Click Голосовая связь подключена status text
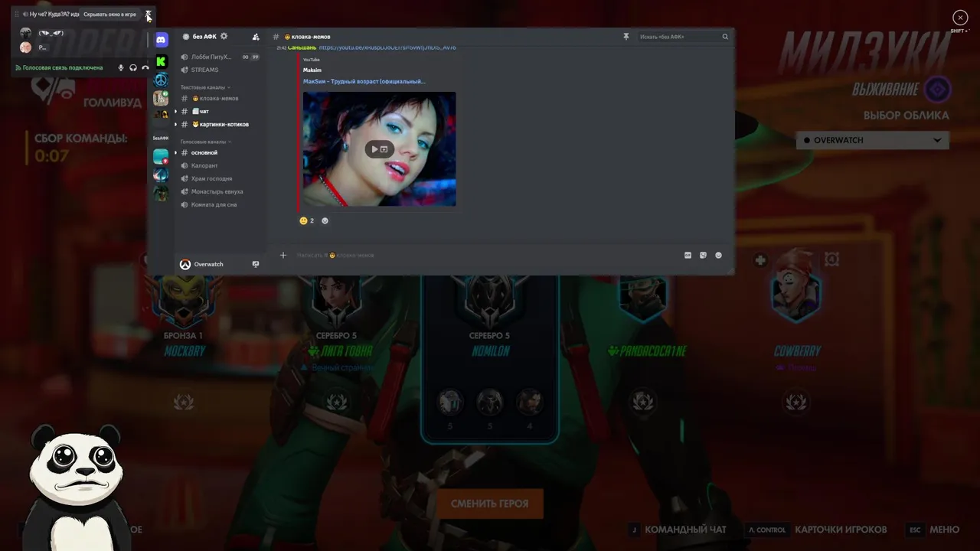This screenshot has height=551, width=980. click(x=63, y=68)
